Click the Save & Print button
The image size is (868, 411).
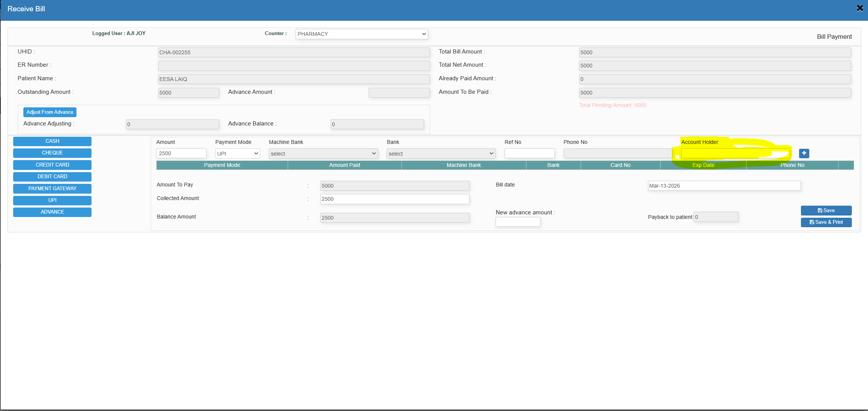(x=826, y=222)
